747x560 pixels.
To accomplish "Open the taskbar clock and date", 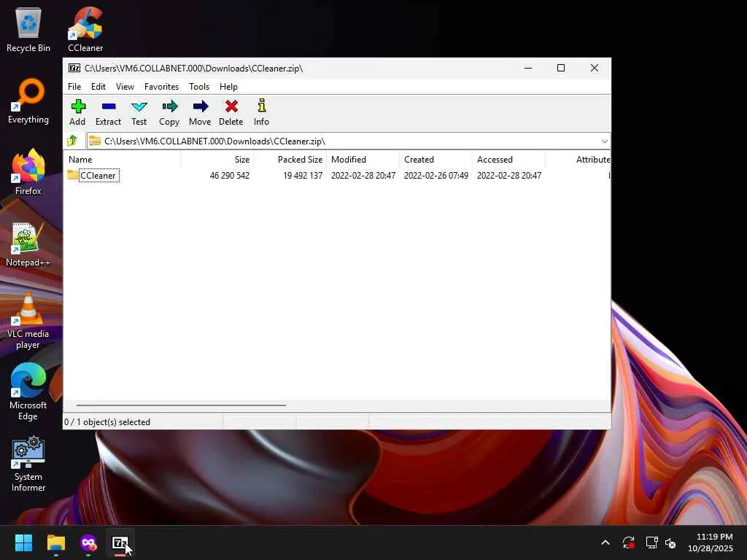I will [711, 542].
